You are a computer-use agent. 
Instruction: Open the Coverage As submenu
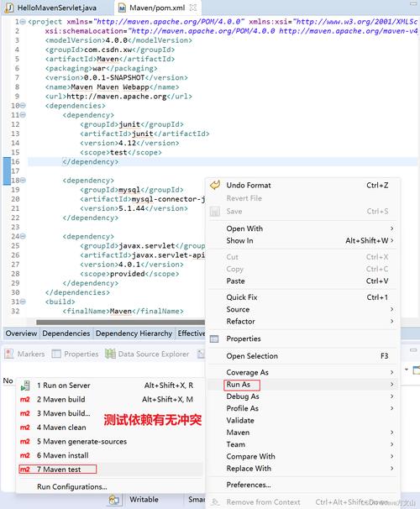click(302, 372)
